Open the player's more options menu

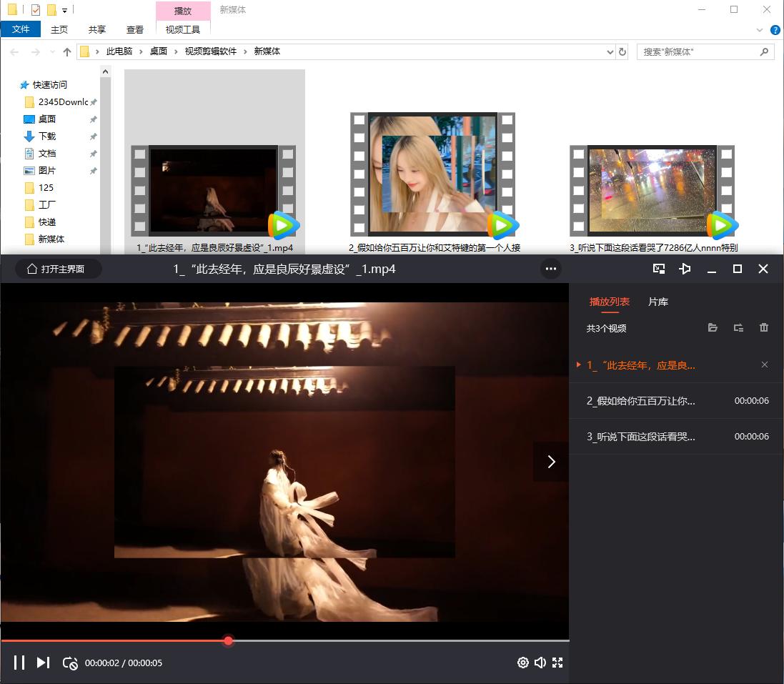coord(550,269)
